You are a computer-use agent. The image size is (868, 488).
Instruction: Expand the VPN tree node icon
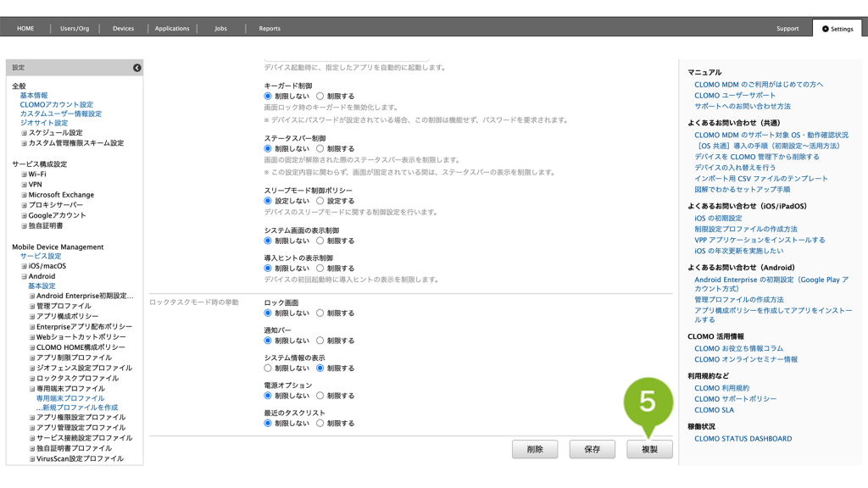pyautogui.click(x=24, y=184)
